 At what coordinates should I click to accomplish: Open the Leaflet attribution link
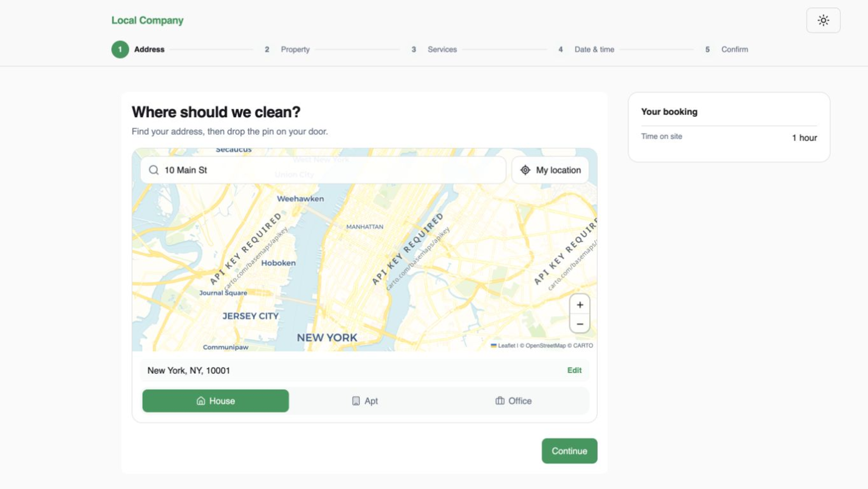pos(503,346)
